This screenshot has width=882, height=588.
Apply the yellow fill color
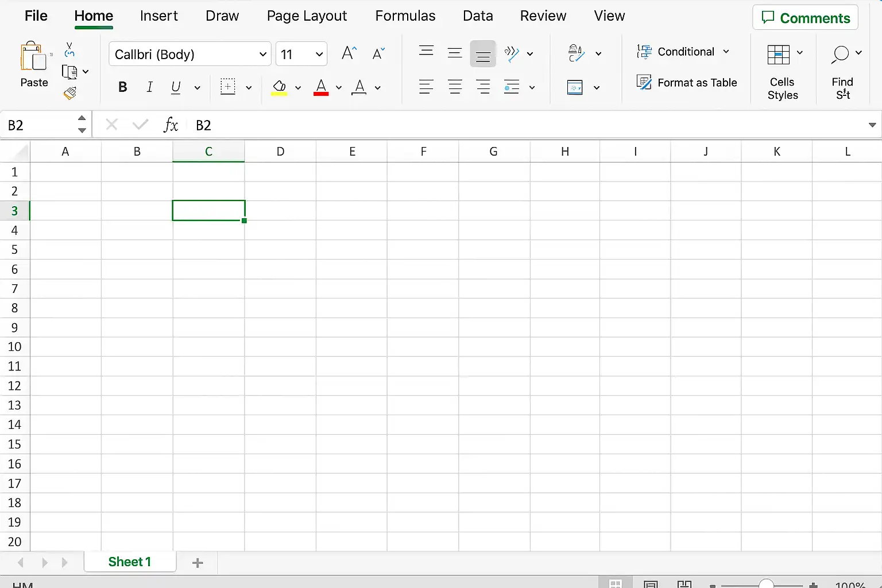tap(279, 88)
